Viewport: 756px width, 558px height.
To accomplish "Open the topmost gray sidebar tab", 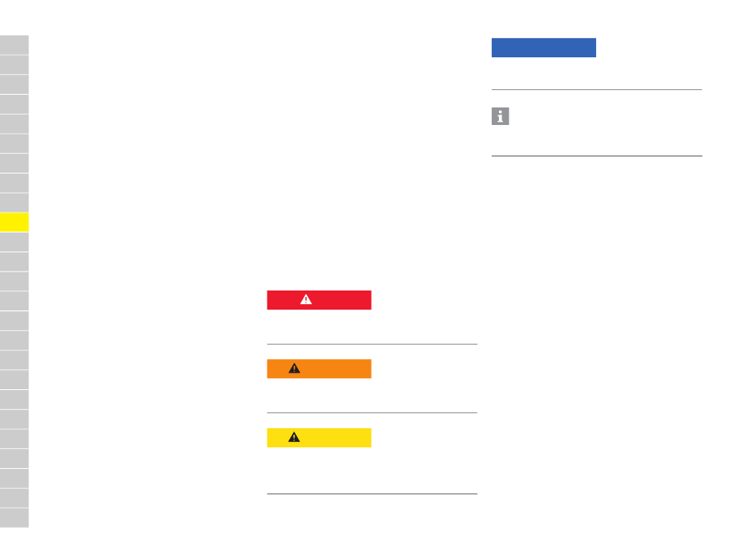I will click(x=14, y=45).
